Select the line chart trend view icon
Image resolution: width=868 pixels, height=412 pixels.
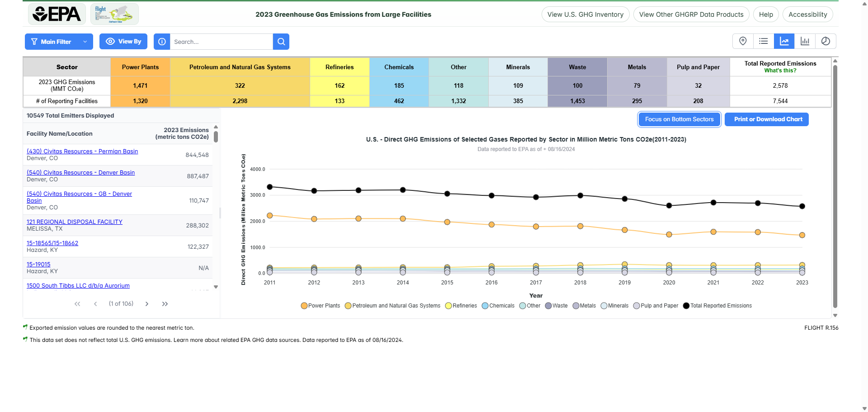click(x=784, y=41)
